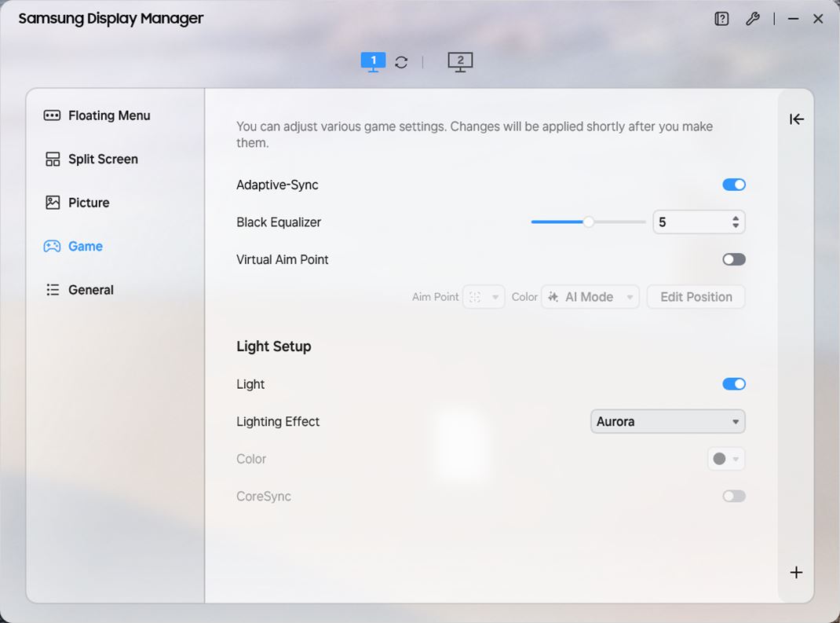The image size is (840, 623).
Task: Click the refresh displays icon
Action: 401,62
